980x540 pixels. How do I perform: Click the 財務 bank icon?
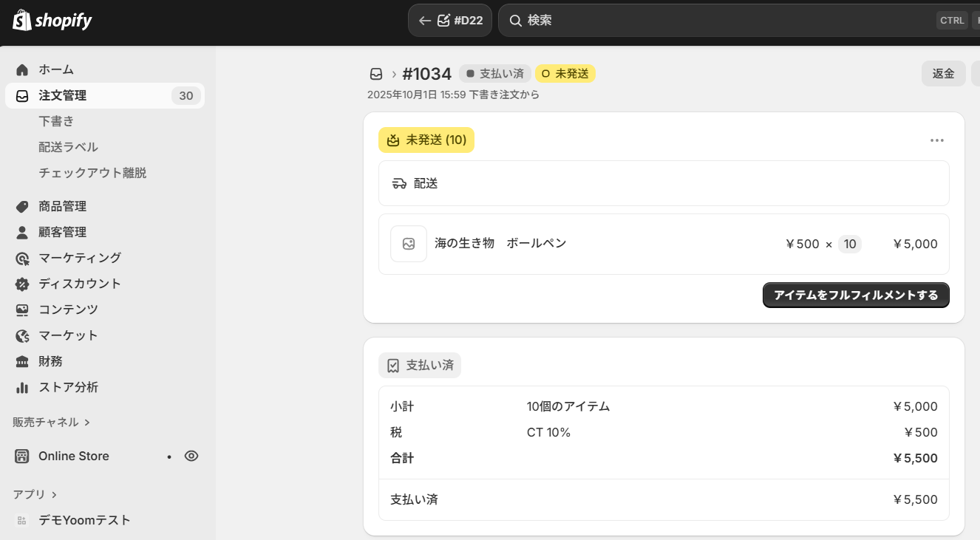point(22,361)
